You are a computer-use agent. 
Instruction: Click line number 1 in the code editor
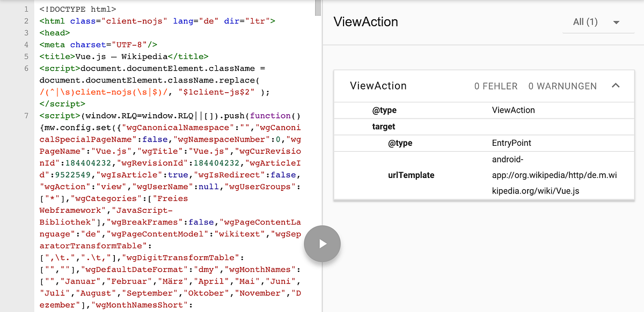pos(25,9)
